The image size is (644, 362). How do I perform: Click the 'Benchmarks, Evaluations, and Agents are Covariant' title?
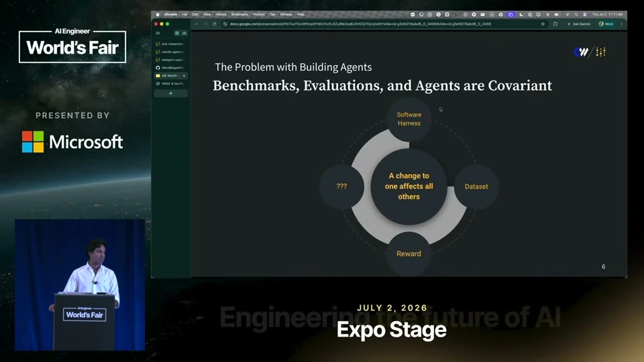tap(382, 85)
